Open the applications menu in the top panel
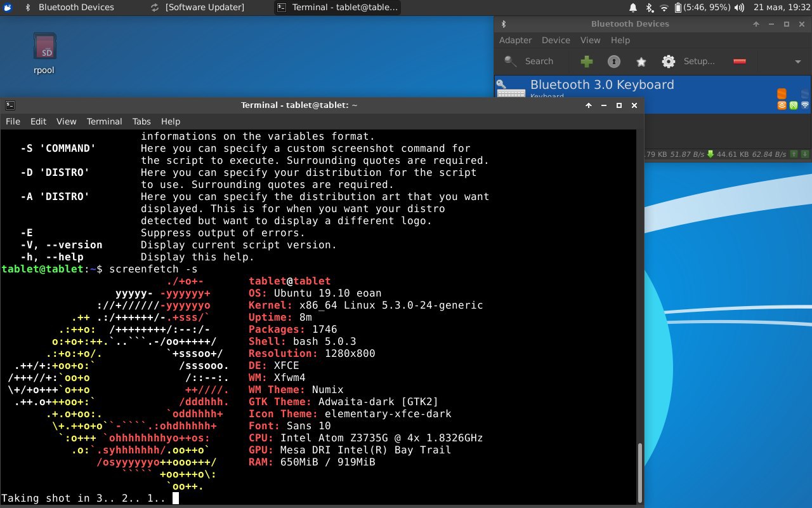This screenshot has height=508, width=812. [x=7, y=8]
